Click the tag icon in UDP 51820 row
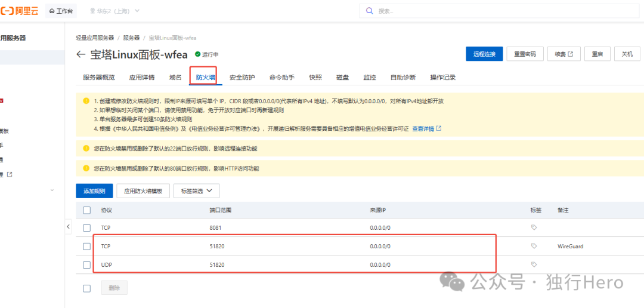This screenshot has width=644, height=308. click(x=534, y=264)
